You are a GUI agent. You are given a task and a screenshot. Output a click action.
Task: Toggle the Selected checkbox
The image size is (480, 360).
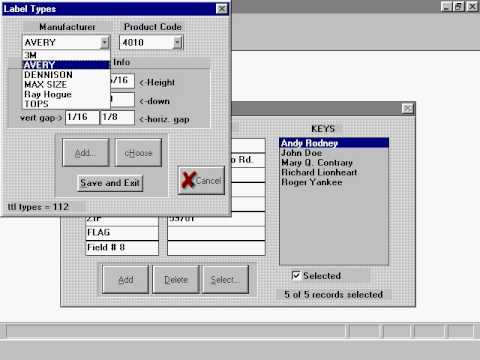[296, 275]
